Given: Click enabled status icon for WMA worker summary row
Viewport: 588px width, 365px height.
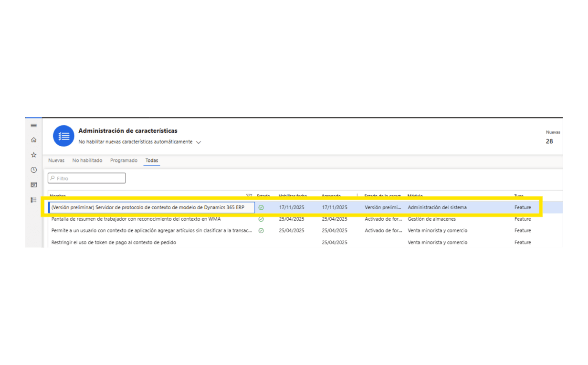Looking at the screenshot, I should (261, 219).
